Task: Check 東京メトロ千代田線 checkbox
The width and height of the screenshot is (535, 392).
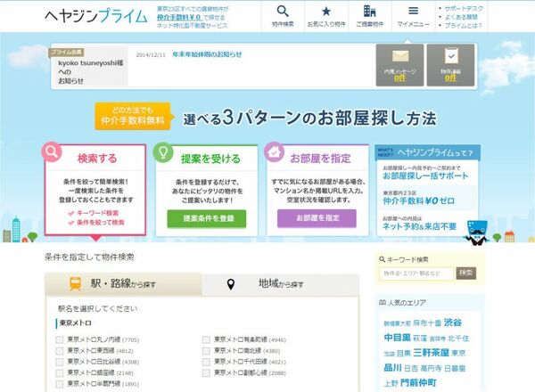Action: [x=206, y=362]
